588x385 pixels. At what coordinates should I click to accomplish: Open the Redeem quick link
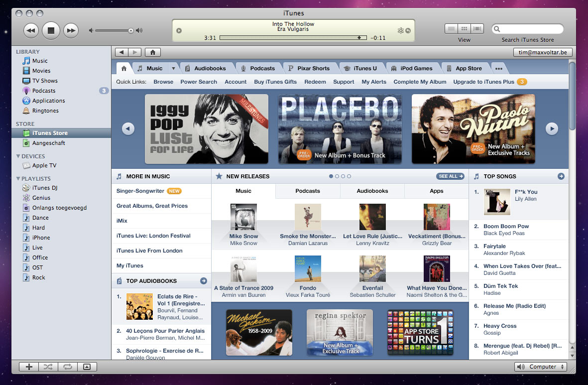click(315, 82)
